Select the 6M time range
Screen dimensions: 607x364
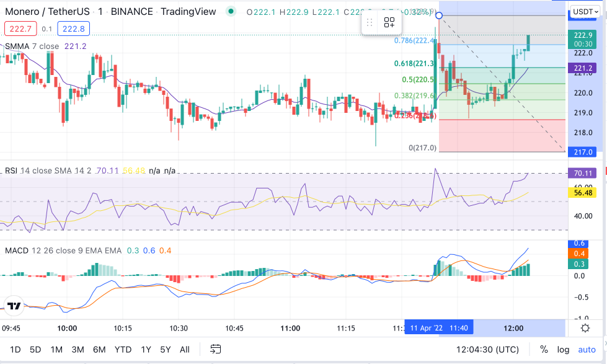99,350
